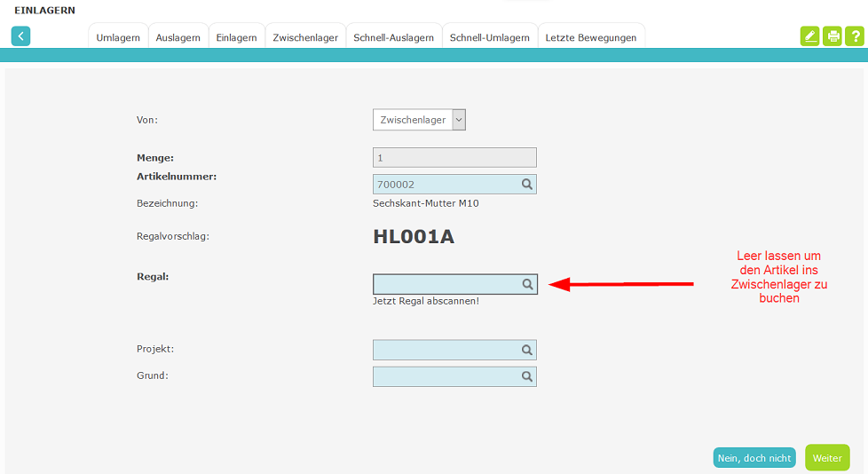
Task: Switch to the Auslagern tab
Action: [x=178, y=36]
